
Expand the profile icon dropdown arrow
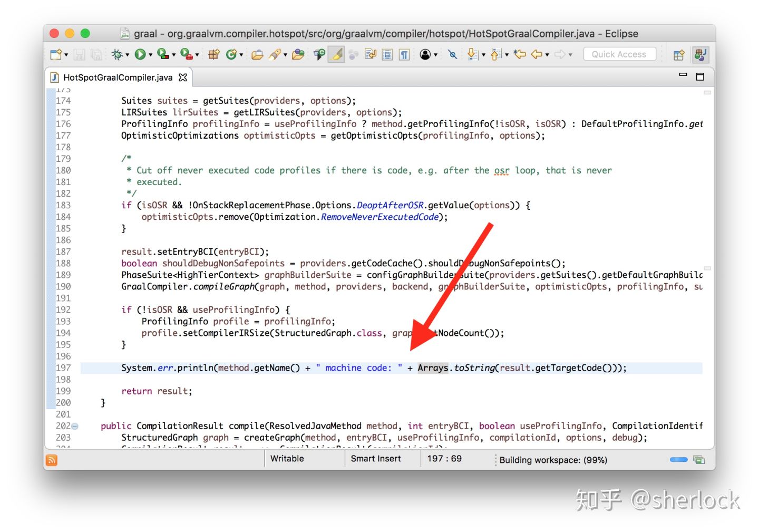click(436, 55)
